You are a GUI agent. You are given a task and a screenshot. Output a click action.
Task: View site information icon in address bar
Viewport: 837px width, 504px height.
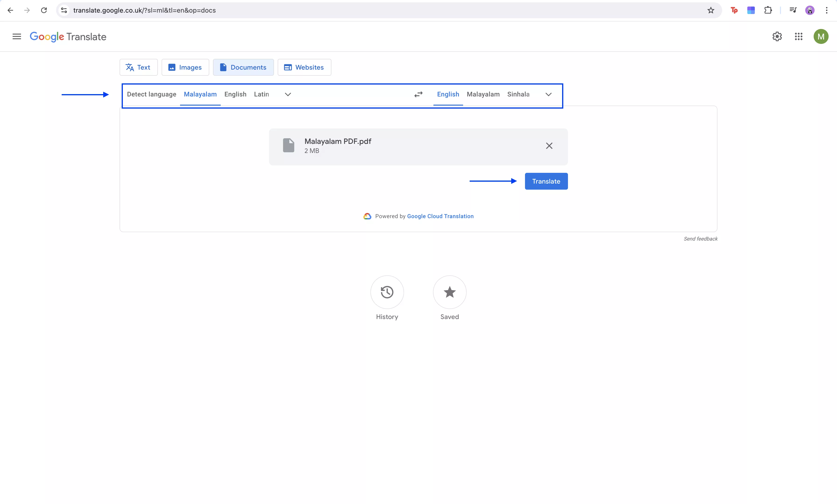[64, 10]
